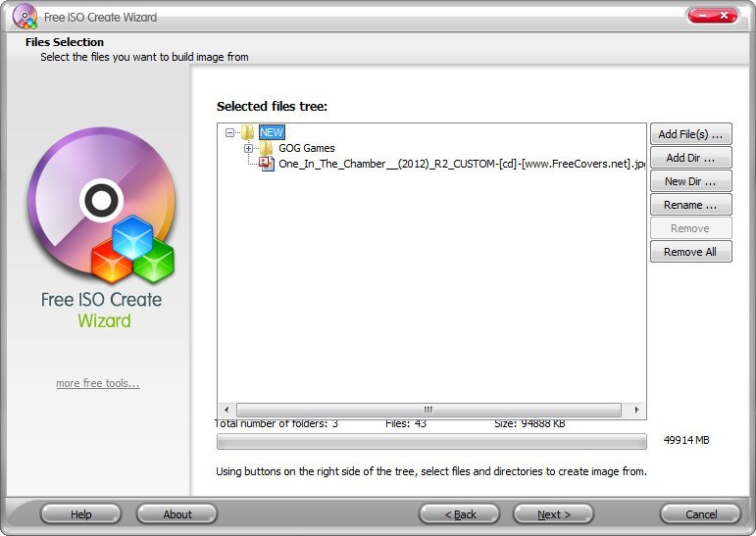Select the NEW root folder label
This screenshot has width=756, height=536.
(x=272, y=132)
